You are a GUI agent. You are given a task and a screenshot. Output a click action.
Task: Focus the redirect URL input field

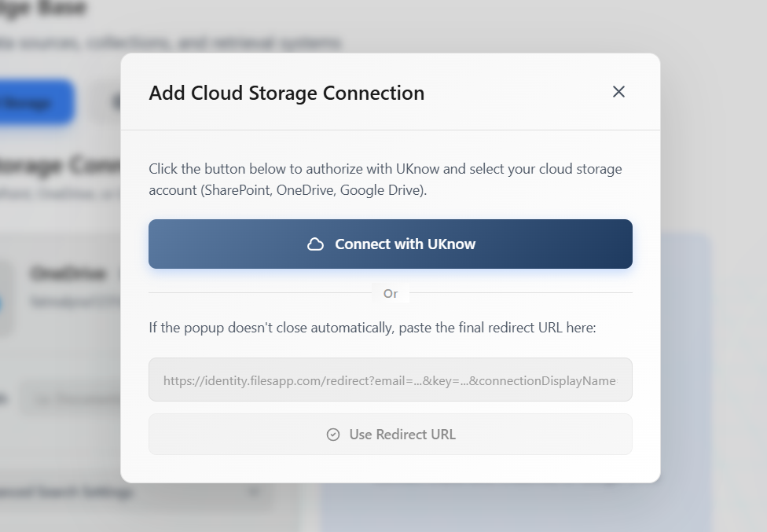(391, 380)
